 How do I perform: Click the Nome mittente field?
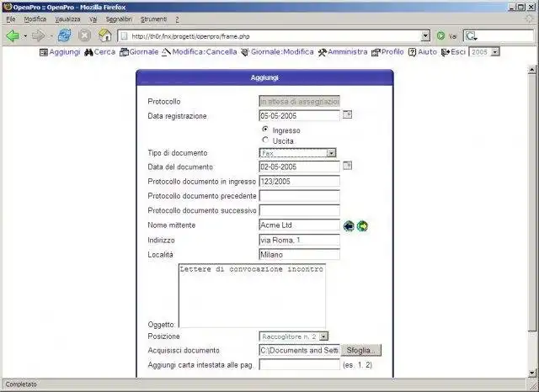[x=300, y=225]
